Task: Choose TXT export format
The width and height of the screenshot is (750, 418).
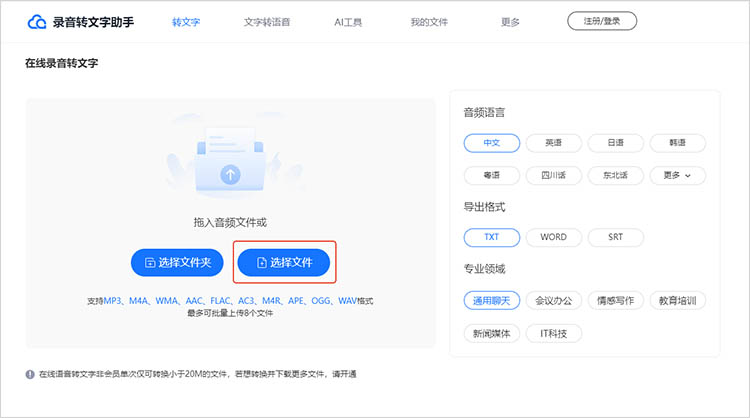Action: click(x=492, y=237)
